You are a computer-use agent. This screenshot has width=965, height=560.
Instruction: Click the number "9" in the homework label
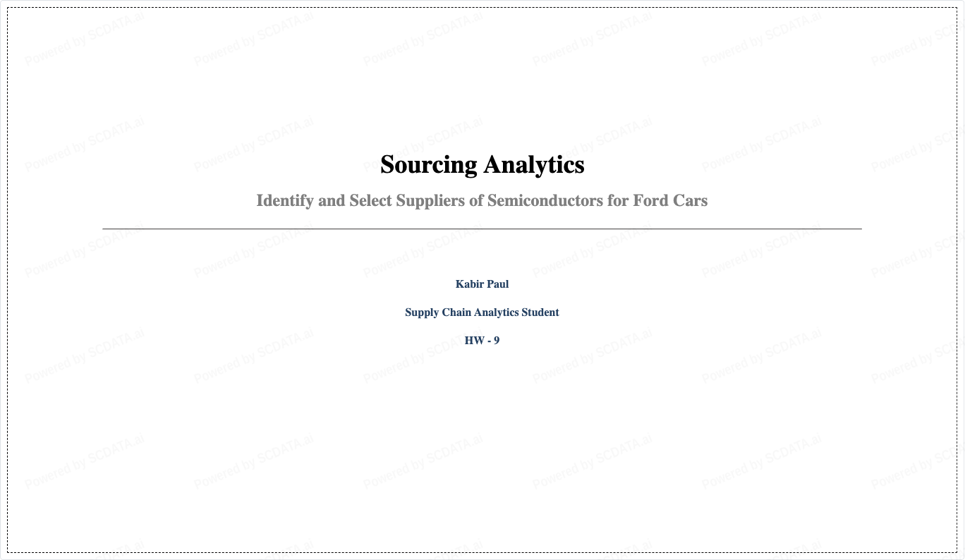click(x=497, y=341)
